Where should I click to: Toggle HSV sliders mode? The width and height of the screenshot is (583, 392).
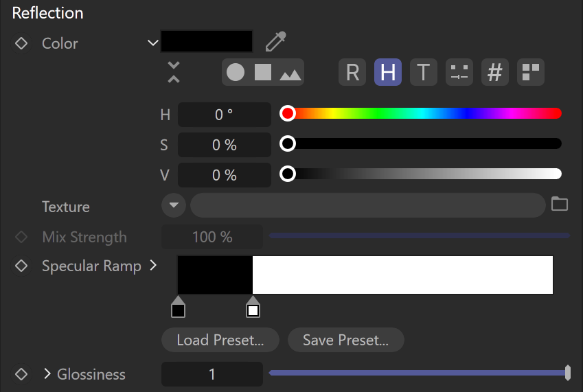pyautogui.click(x=388, y=72)
